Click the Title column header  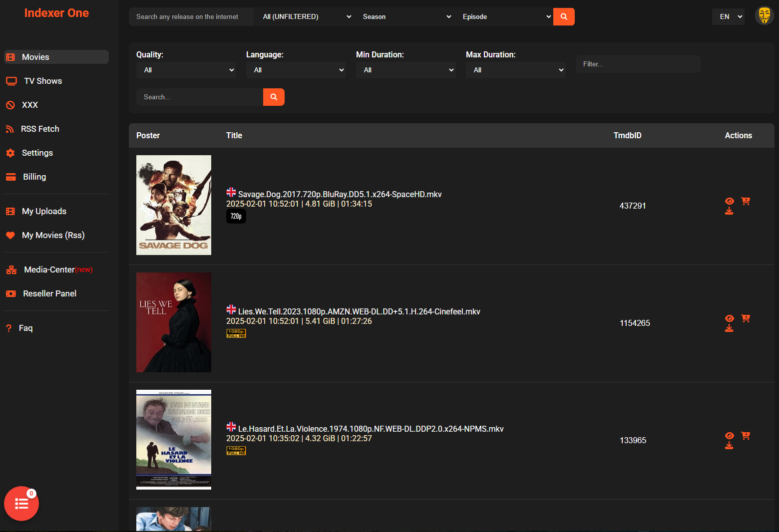pyautogui.click(x=234, y=135)
